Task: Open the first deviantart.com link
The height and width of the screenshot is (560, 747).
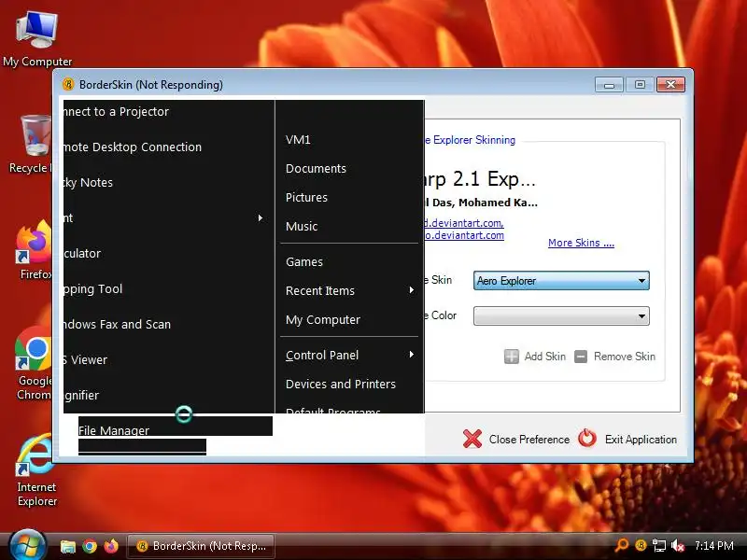Action: pos(463,223)
